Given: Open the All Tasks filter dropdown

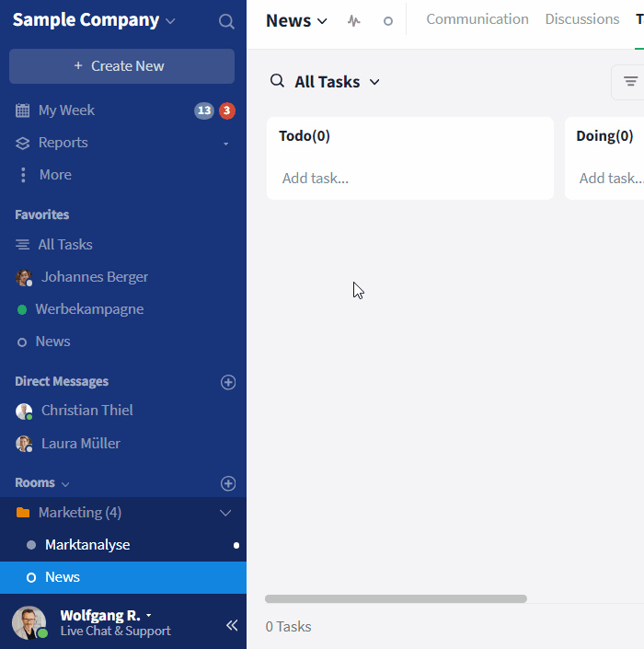Looking at the screenshot, I should click(x=337, y=82).
